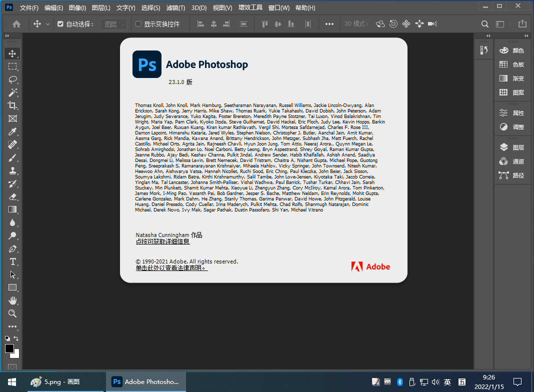The image size is (534, 392).
Task: Select the Magic Wand tool
Action: 12,92
